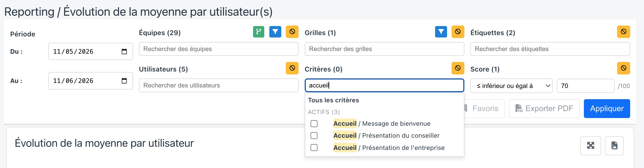This screenshot has height=168, width=644.
Task: Click the Rechercher des utilisateurs search field
Action: point(218,85)
